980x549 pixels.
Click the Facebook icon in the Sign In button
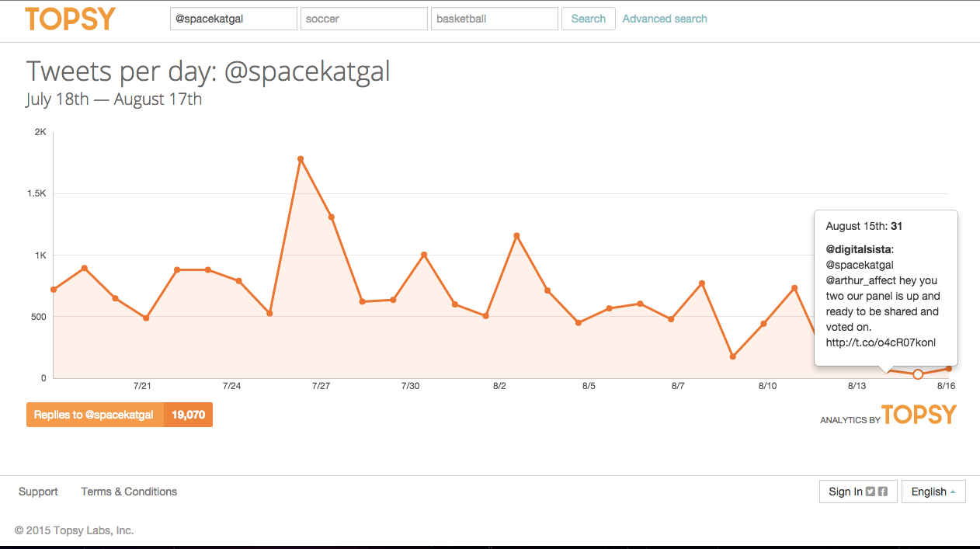883,492
